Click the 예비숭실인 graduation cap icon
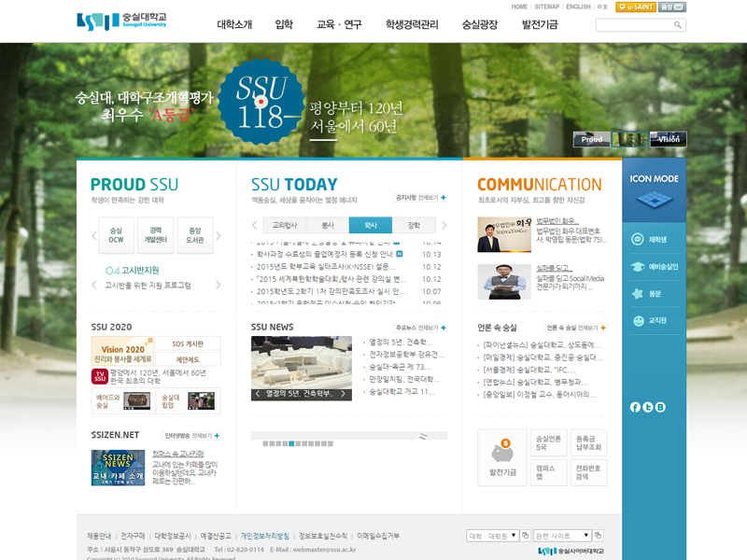Screen dimensions: 747x560 click(x=639, y=266)
